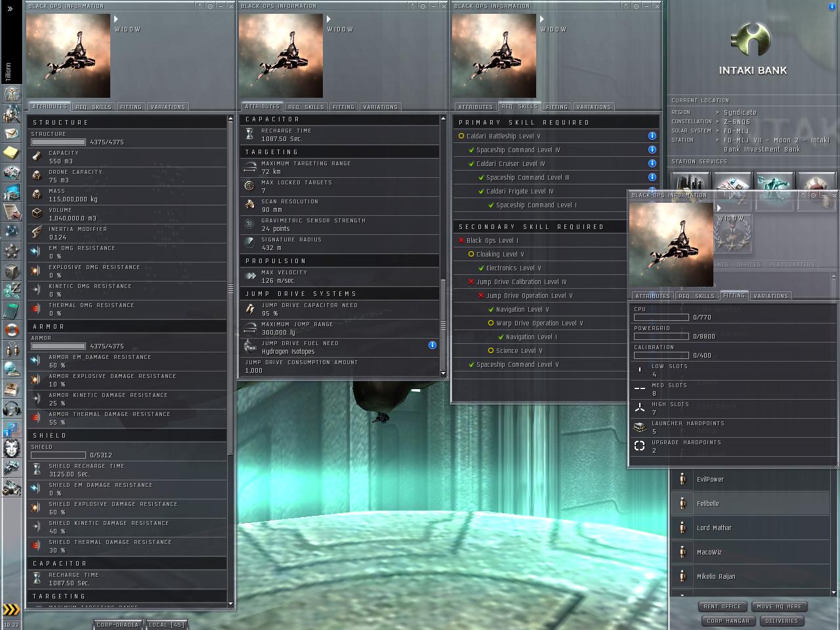
Task: Click the Upgrade Hardpoints icon in the fitting list
Action: click(640, 446)
